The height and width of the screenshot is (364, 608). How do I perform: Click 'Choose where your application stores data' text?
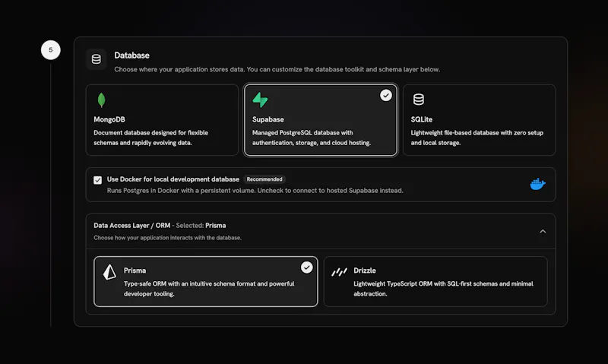click(x=277, y=69)
